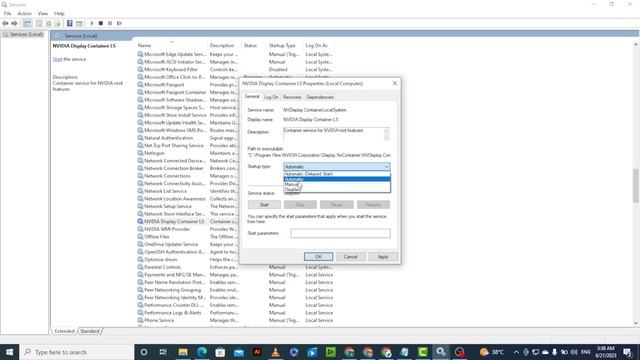
Task: Switch to the Dependencies tab
Action: pyautogui.click(x=320, y=97)
